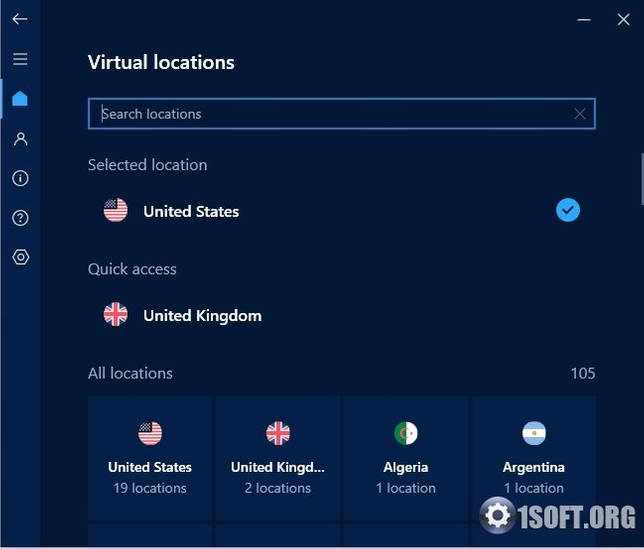The width and height of the screenshot is (644, 549).
Task: Open the Home icon in sidebar
Action: [x=20, y=99]
